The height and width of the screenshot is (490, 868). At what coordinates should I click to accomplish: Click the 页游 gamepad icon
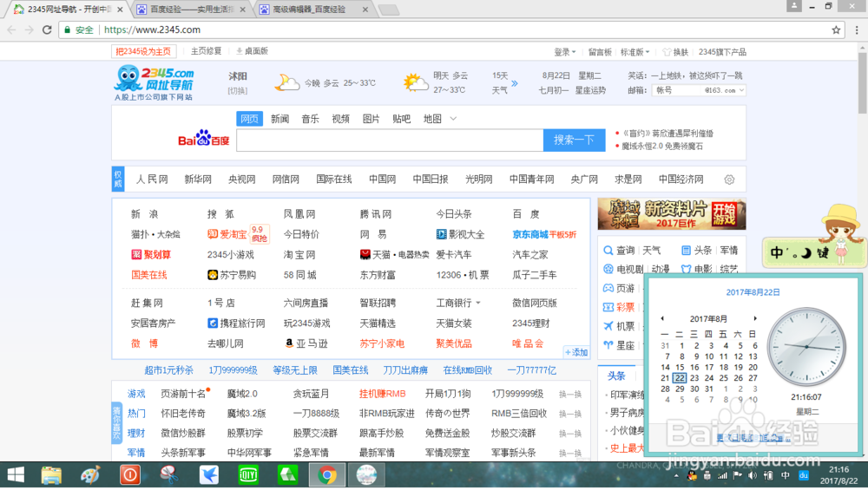click(608, 288)
